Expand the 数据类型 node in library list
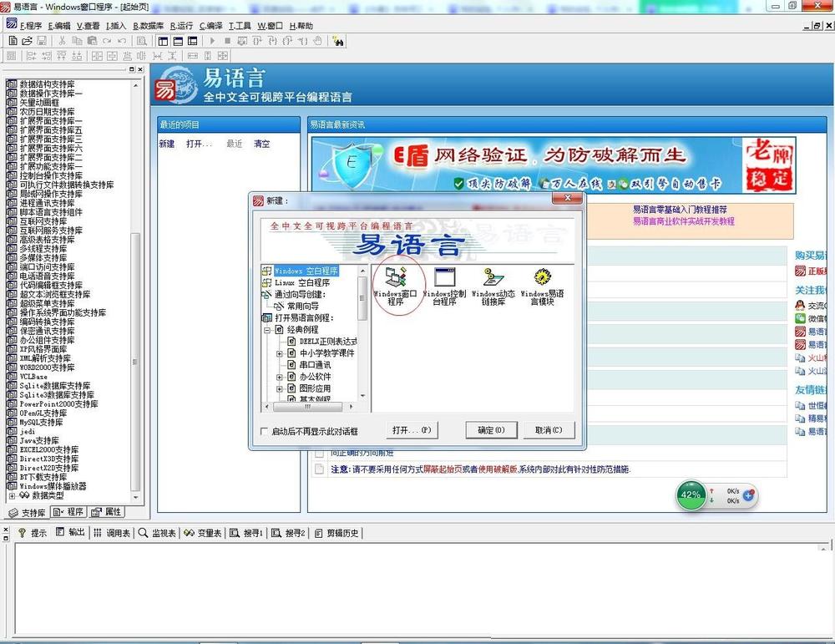This screenshot has width=835, height=644. [12, 495]
